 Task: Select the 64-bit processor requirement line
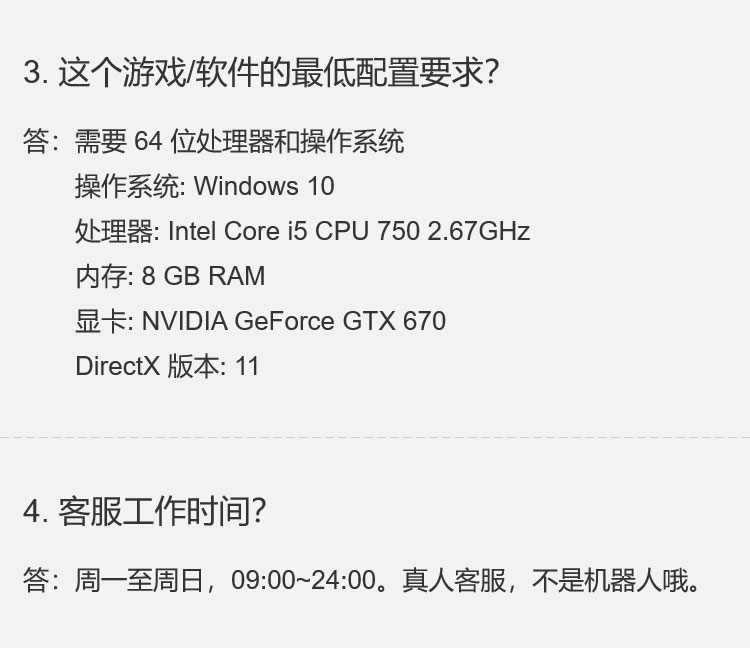click(240, 142)
